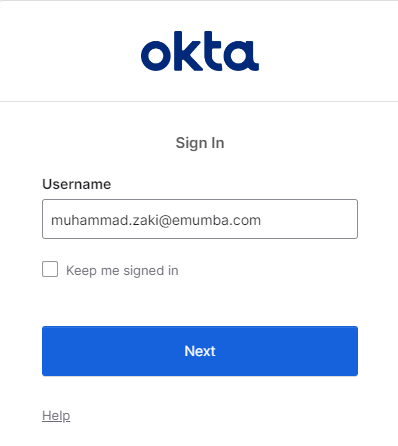
Task: Enable staying signed in via checkbox
Action: pyautogui.click(x=50, y=269)
